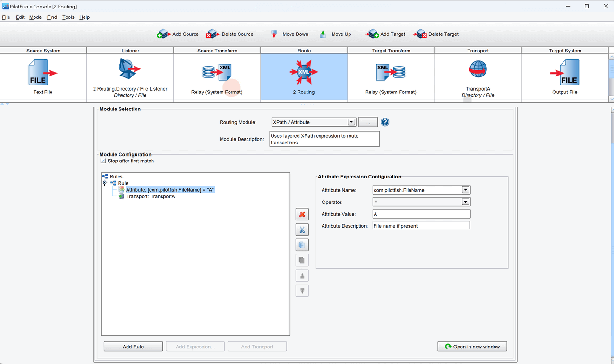Image resolution: width=614 pixels, height=364 pixels.
Task: Click the move item up icon
Action: click(302, 276)
